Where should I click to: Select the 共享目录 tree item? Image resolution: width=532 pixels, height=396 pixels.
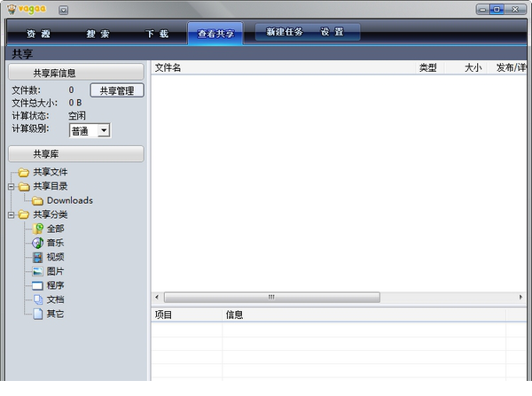(51, 186)
